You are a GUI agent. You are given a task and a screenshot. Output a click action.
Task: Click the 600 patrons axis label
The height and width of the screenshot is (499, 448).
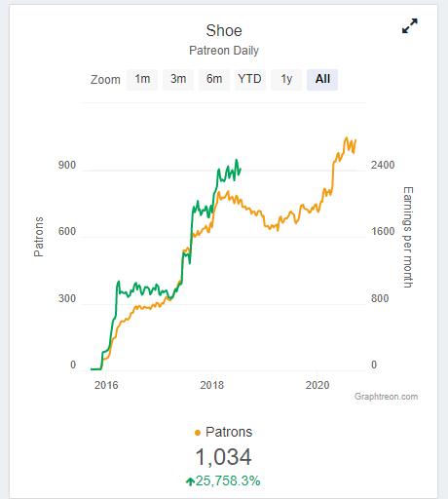[67, 231]
